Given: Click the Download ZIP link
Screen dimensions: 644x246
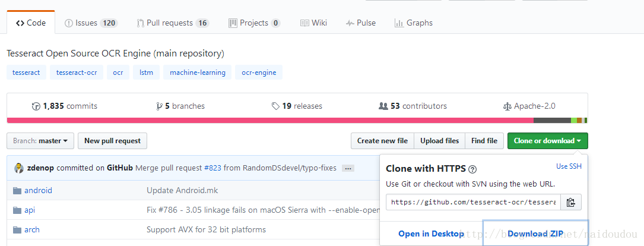Looking at the screenshot, I should 535,234.
